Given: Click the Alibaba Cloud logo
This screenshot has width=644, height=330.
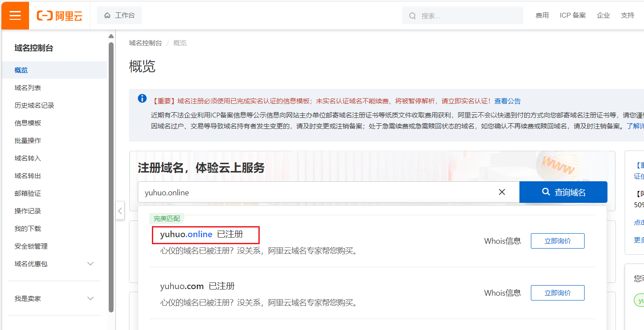Looking at the screenshot, I should tap(59, 16).
